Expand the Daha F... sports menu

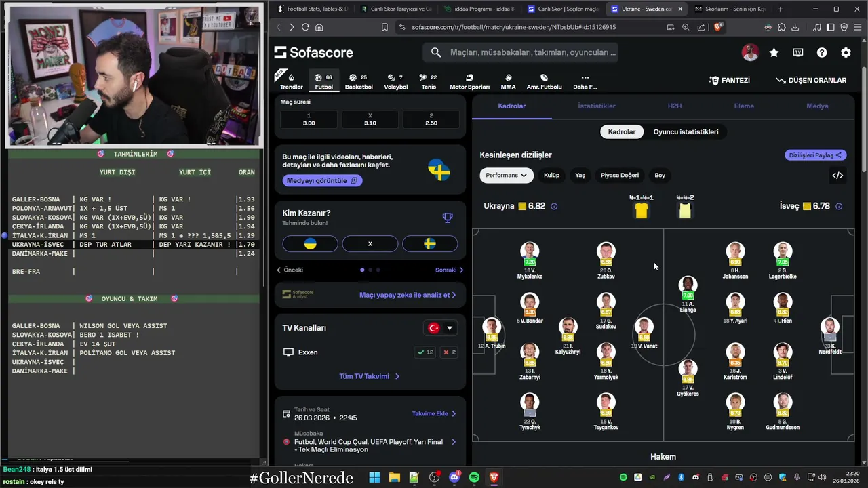585,81
